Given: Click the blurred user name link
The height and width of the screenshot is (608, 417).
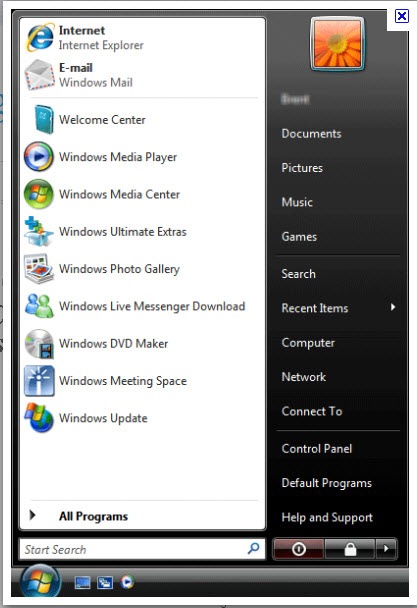Looking at the screenshot, I should 295,99.
